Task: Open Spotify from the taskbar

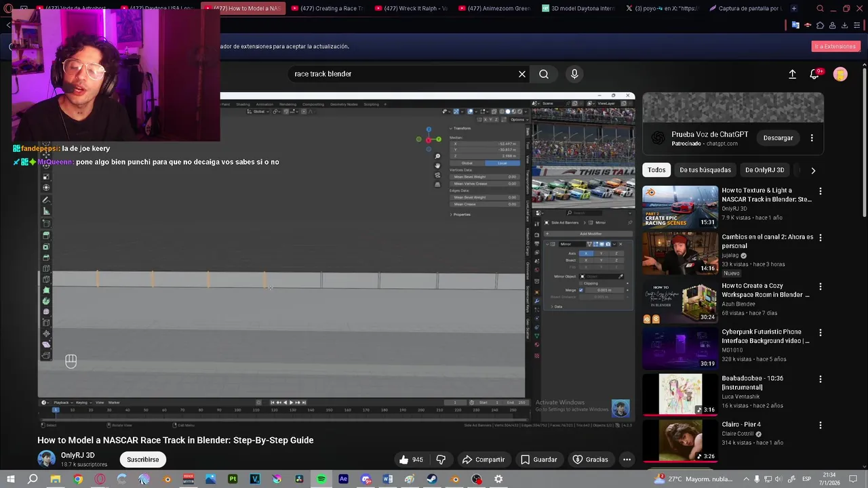Action: 321,479
